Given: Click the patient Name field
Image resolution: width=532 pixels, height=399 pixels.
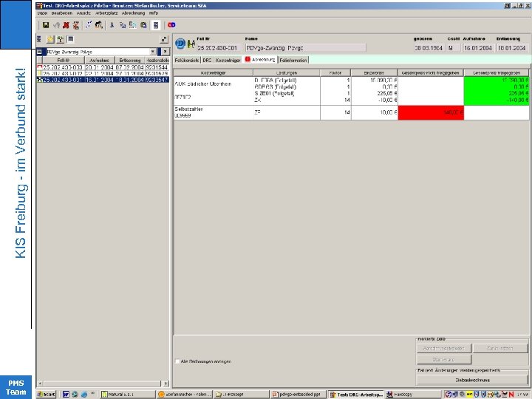Looking at the screenshot, I should pyautogui.click(x=305, y=48).
